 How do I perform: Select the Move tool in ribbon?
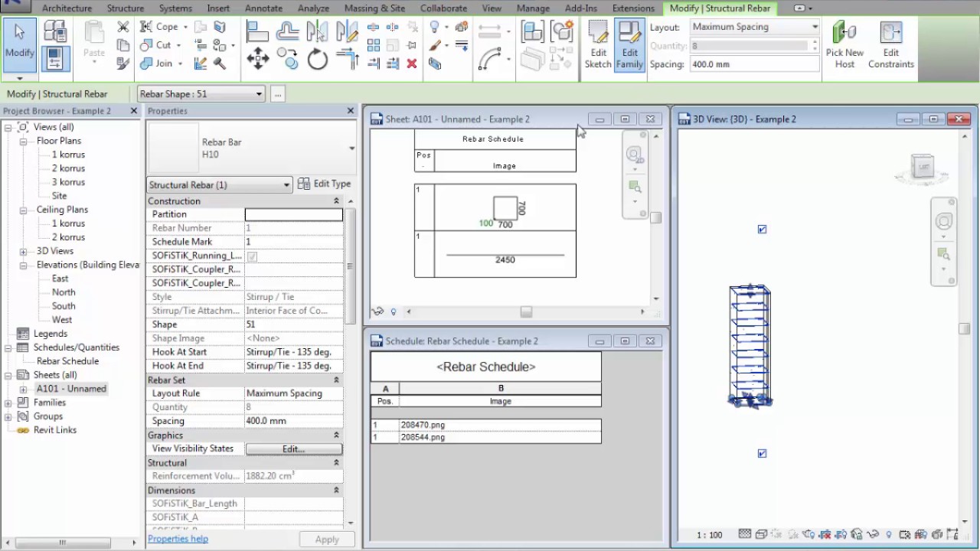pyautogui.click(x=257, y=59)
